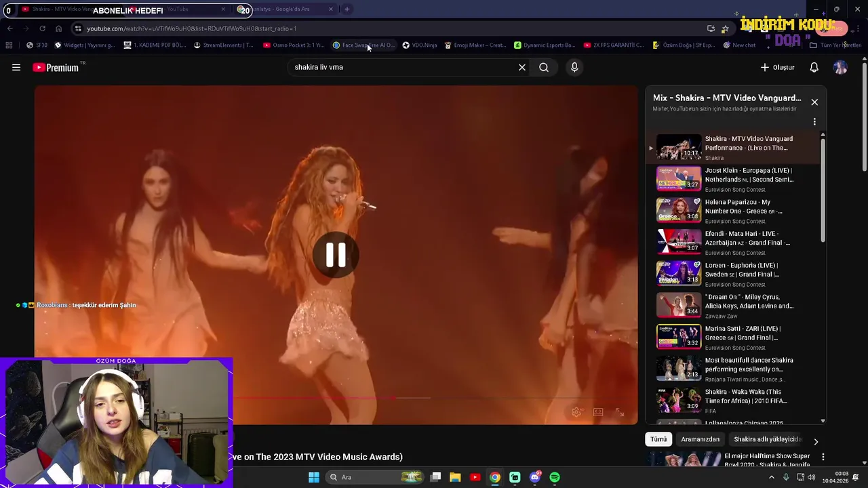Open options for El mejor Halftime Show video
The image size is (868, 488).
tap(823, 457)
